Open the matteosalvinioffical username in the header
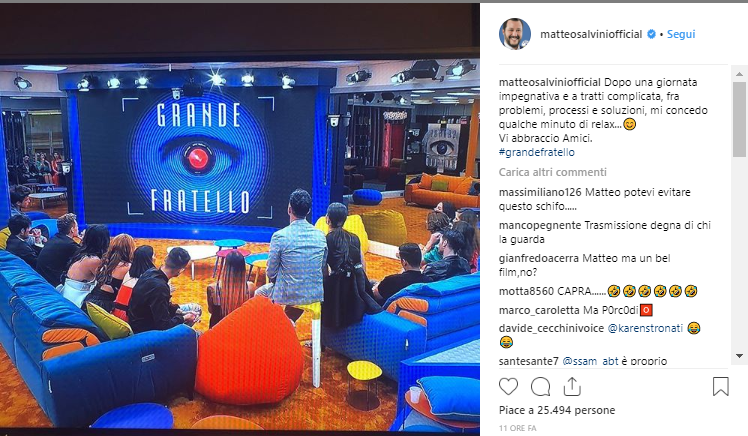This screenshot has width=748, height=436. click(591, 34)
